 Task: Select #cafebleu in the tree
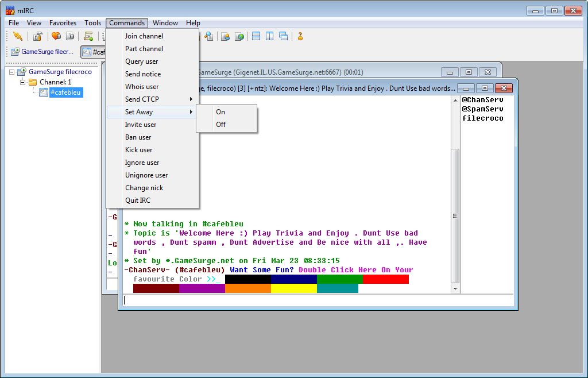(x=65, y=92)
